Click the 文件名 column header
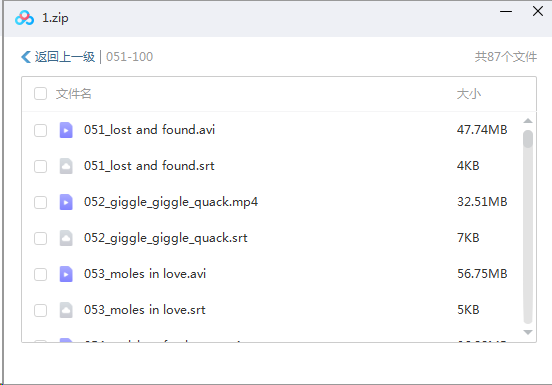The image size is (552, 385). (x=74, y=94)
